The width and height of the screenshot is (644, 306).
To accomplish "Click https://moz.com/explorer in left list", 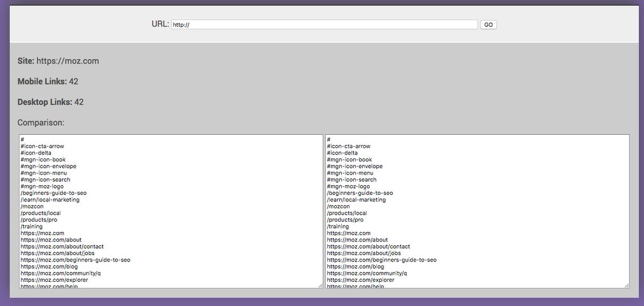I will pos(54,280).
